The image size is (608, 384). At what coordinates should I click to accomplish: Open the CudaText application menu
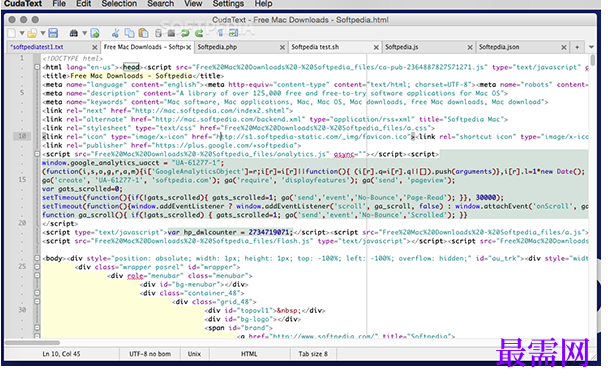click(23, 4)
